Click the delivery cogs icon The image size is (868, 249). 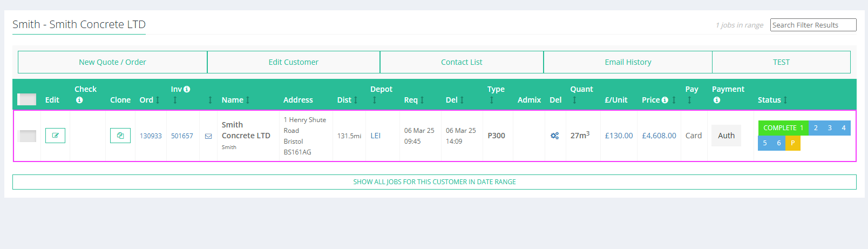coord(554,136)
